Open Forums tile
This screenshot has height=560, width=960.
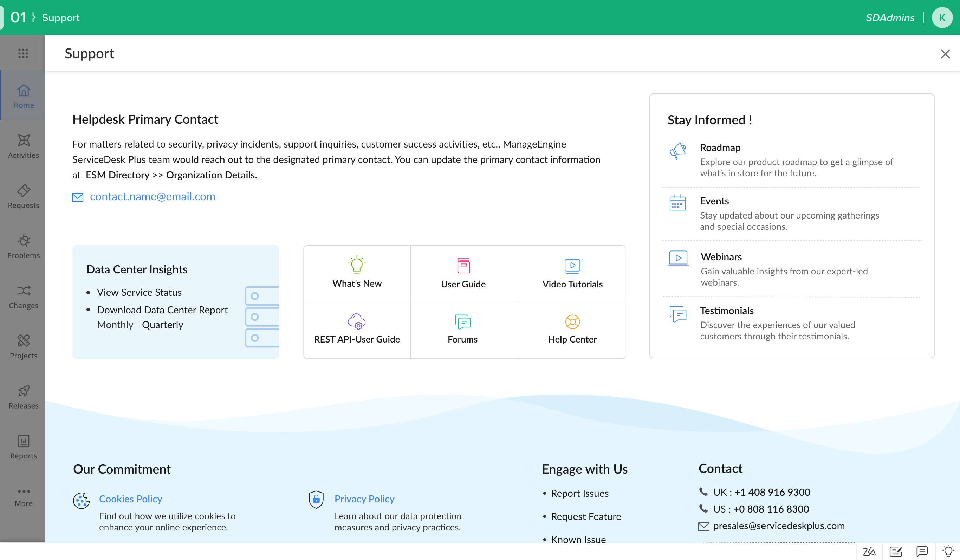click(x=463, y=330)
